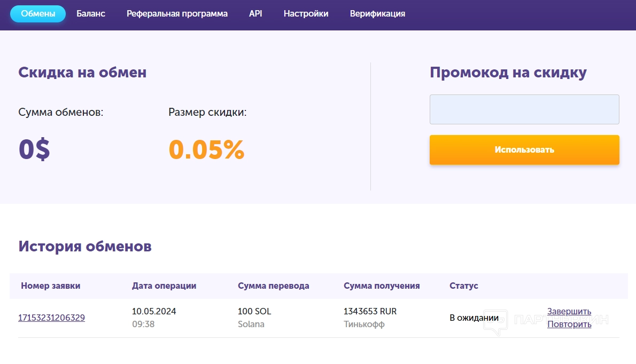Screen dimensions: 636x364
Task: Go to Реферальная программа section
Action: [177, 14]
